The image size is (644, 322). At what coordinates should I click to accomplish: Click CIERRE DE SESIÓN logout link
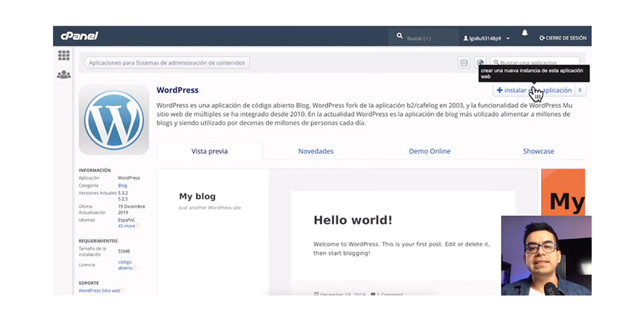[562, 38]
